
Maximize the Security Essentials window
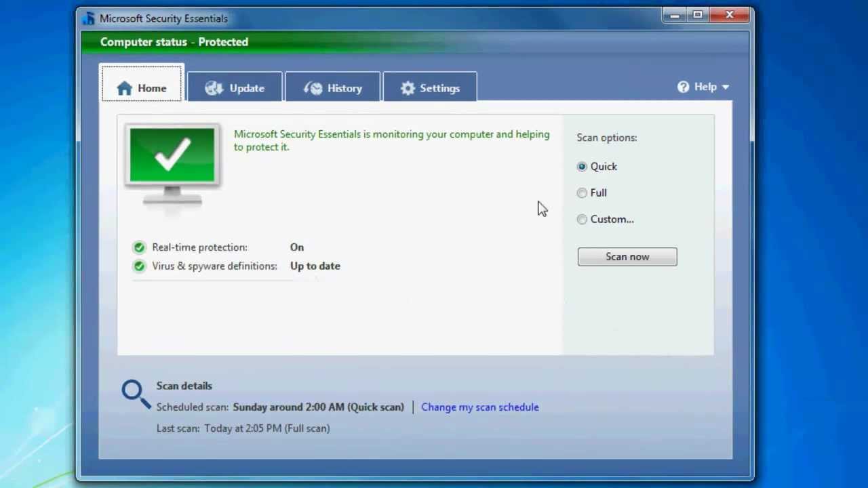(x=698, y=14)
